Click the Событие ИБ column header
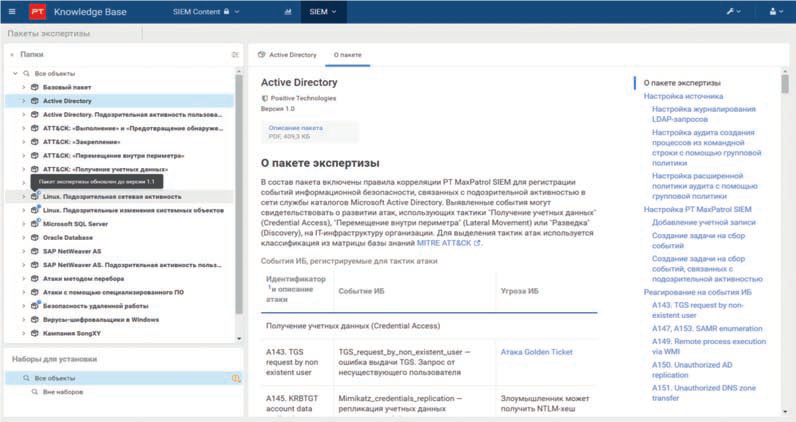Image resolution: width=796 pixels, height=422 pixels. click(361, 291)
